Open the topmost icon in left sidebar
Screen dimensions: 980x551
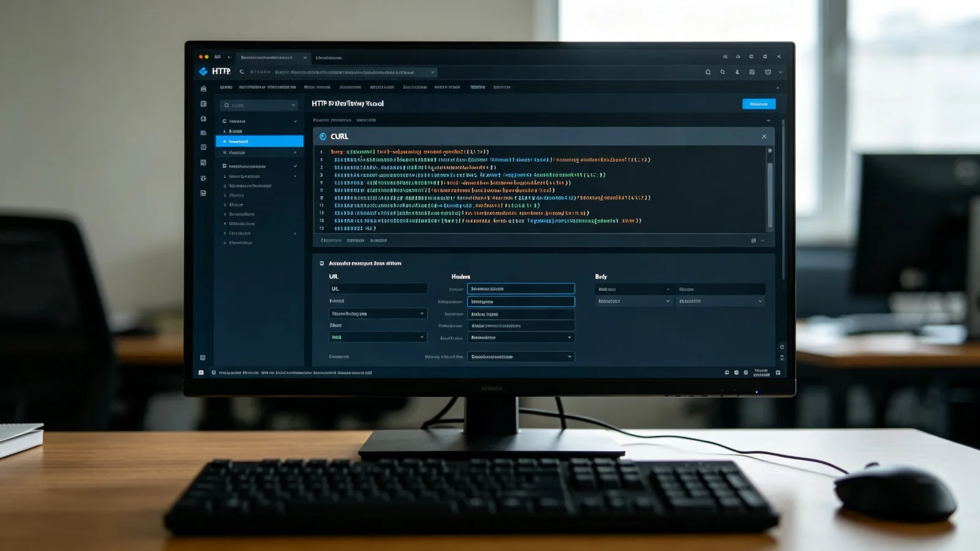tap(203, 89)
